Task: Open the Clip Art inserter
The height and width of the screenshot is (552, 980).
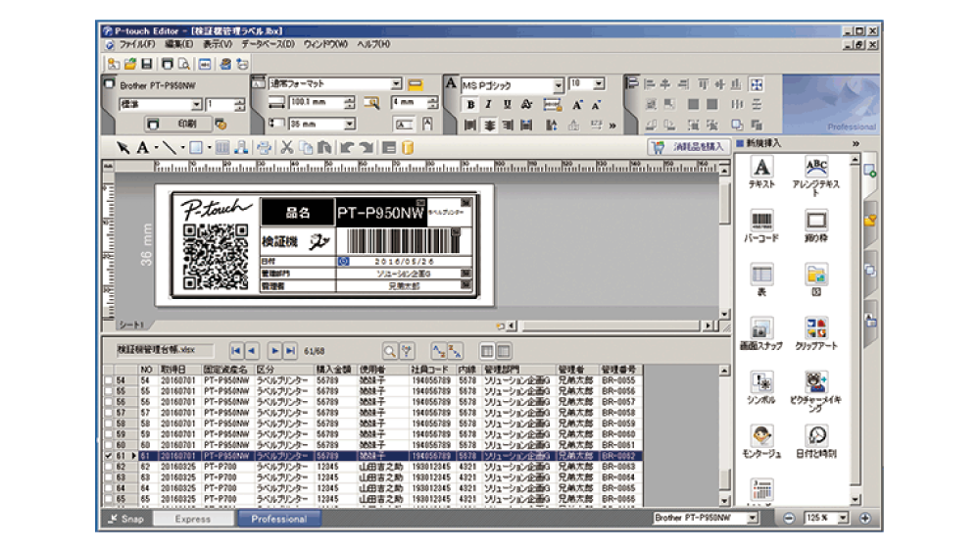Action: point(816,333)
